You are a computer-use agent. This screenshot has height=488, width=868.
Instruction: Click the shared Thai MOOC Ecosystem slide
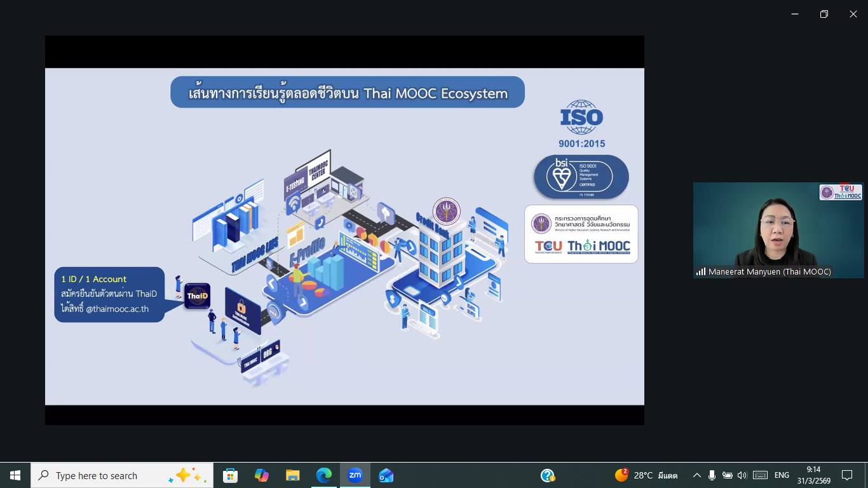(x=344, y=236)
